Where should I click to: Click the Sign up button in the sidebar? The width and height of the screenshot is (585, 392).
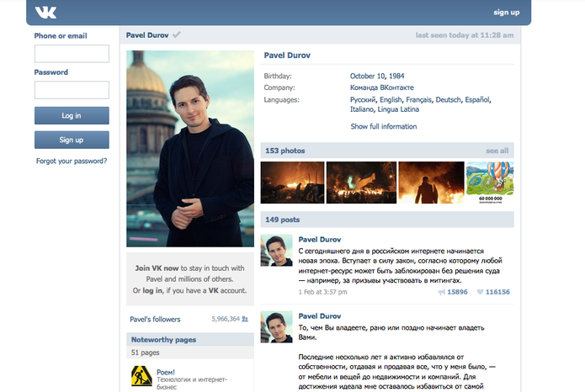tap(72, 140)
